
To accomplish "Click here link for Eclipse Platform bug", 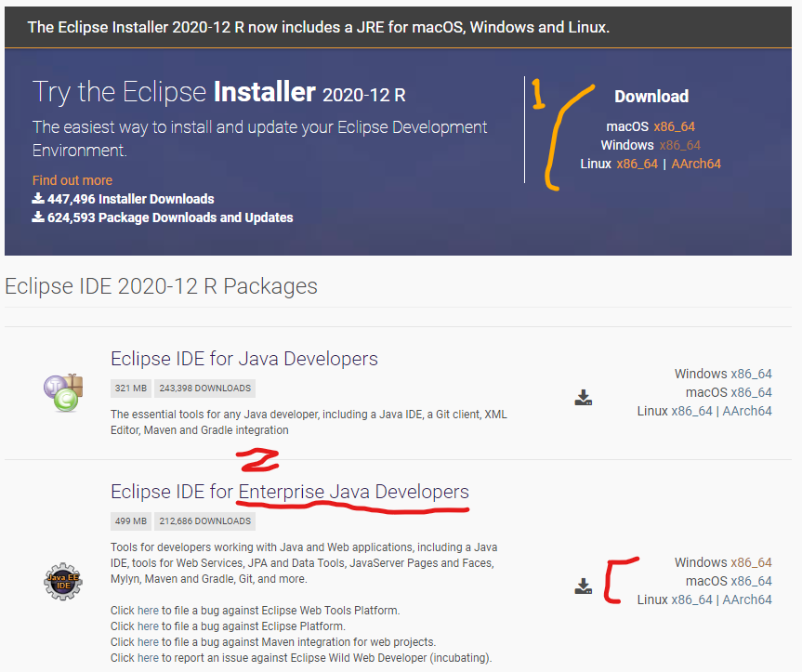I will pyautogui.click(x=148, y=626).
